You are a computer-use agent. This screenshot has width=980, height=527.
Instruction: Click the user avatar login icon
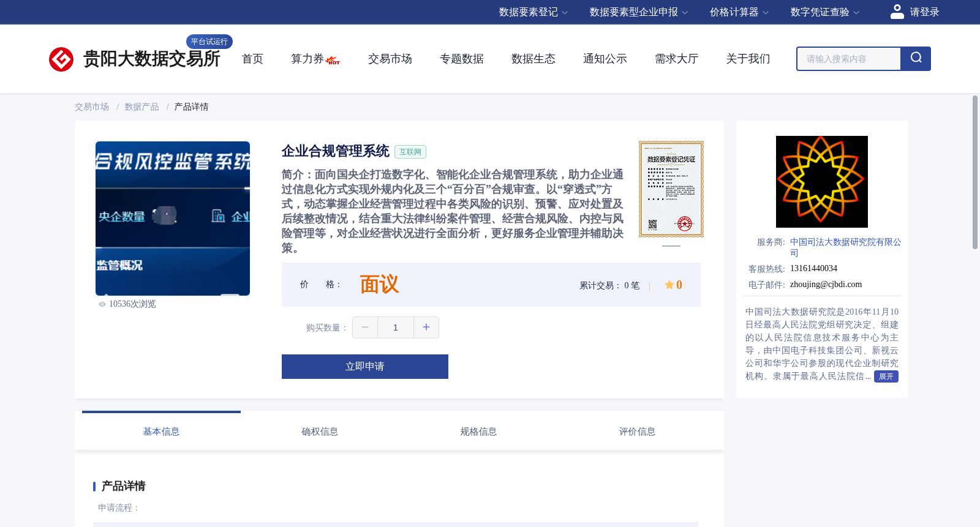tap(897, 12)
